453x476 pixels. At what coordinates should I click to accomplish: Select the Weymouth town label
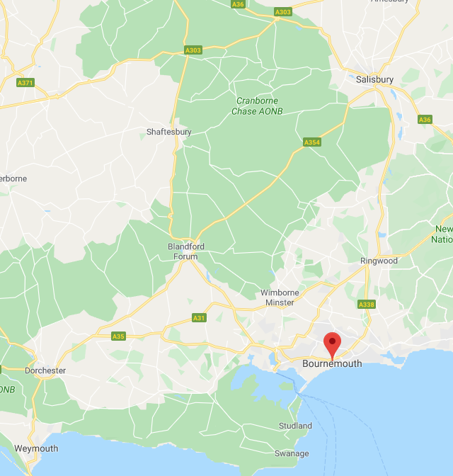point(36,448)
